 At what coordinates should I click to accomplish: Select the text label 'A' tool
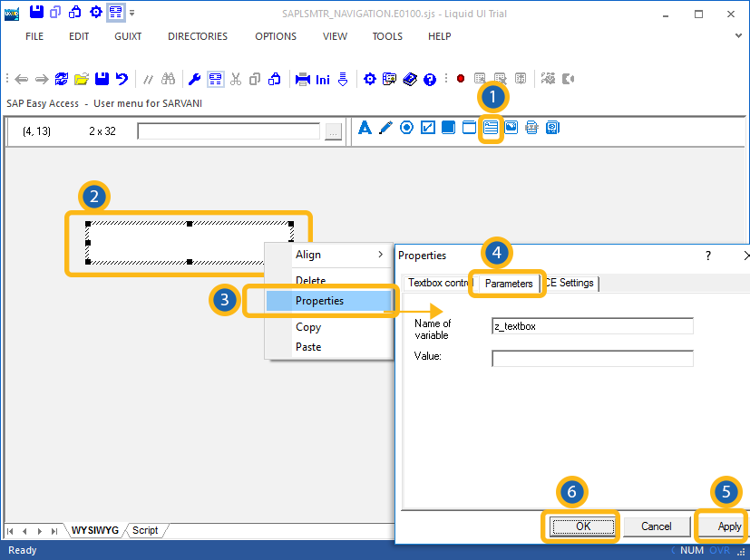(x=365, y=128)
